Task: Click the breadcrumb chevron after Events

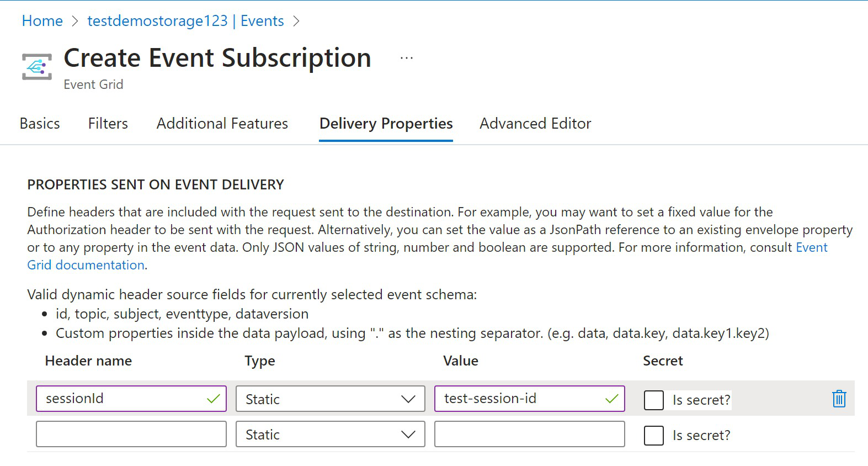Action: [296, 20]
